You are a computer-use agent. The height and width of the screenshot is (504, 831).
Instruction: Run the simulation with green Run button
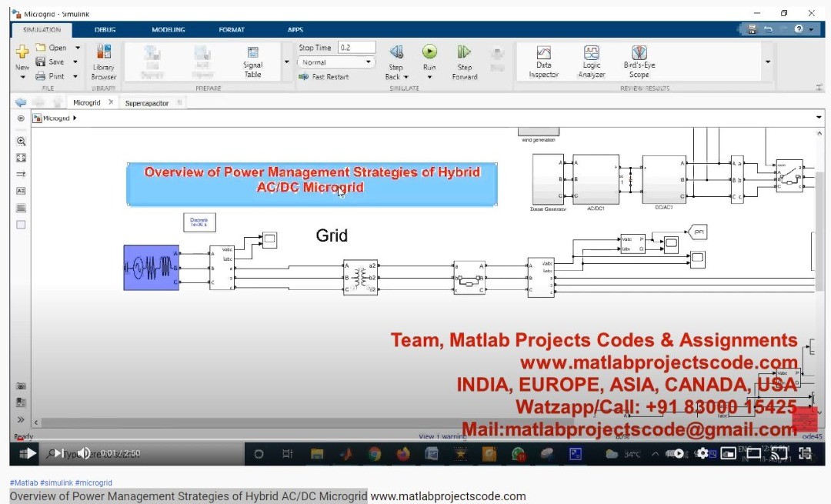tap(429, 52)
